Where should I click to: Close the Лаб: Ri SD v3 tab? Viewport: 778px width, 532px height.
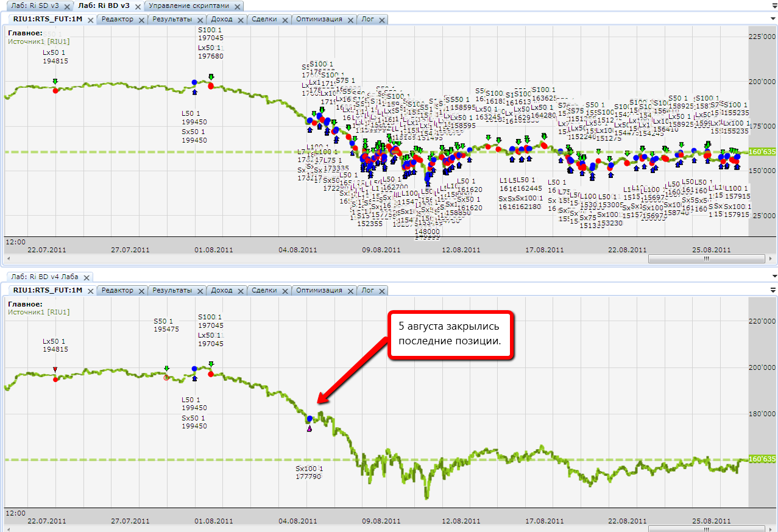click(67, 6)
